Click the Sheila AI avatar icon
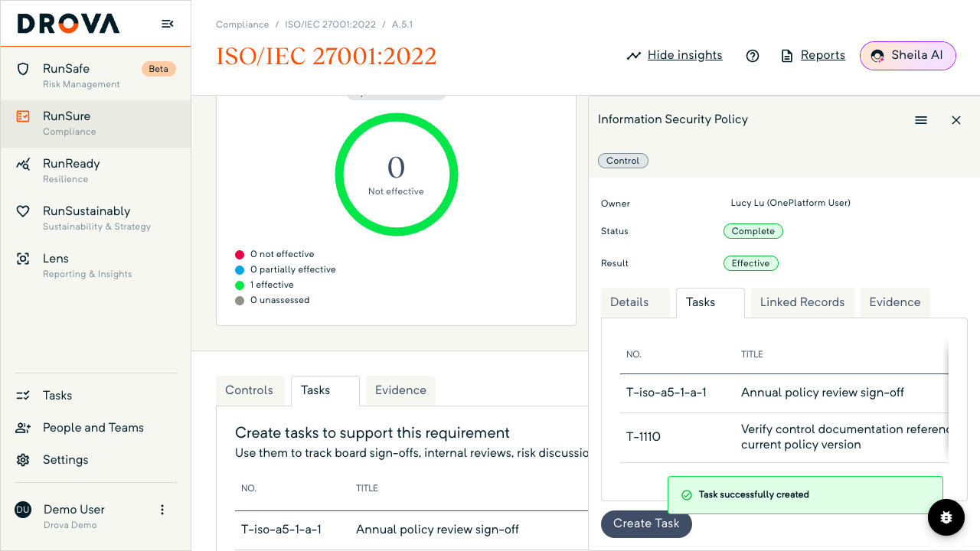980x551 pixels. tap(877, 56)
